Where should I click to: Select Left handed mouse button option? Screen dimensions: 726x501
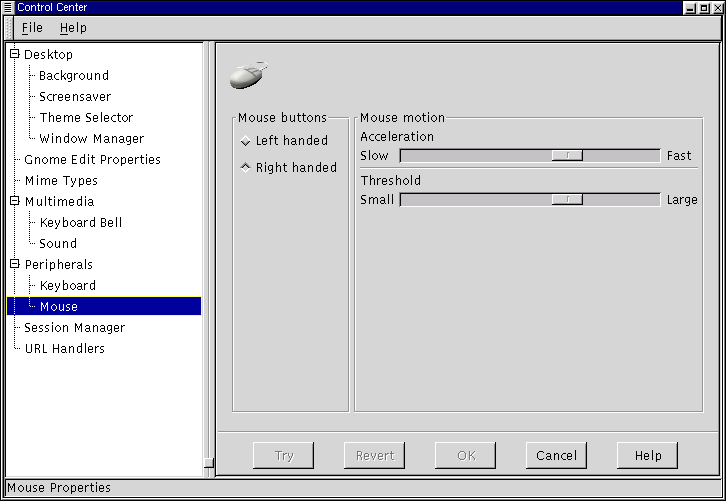[246, 141]
